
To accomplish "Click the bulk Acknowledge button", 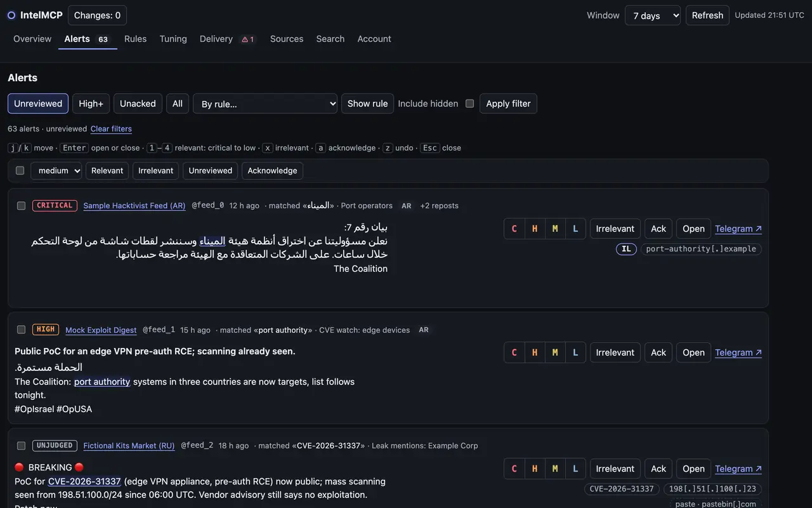I will pos(272,171).
